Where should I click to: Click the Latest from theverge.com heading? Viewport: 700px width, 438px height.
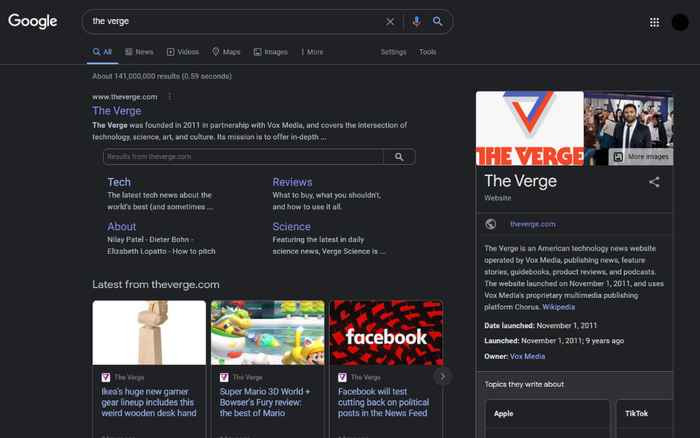[156, 284]
